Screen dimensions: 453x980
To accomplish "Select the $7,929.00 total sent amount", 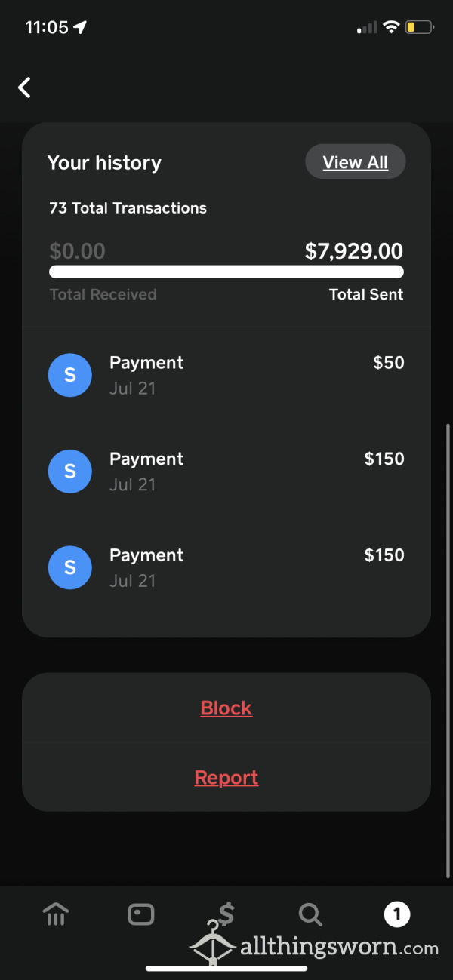I will tap(354, 251).
